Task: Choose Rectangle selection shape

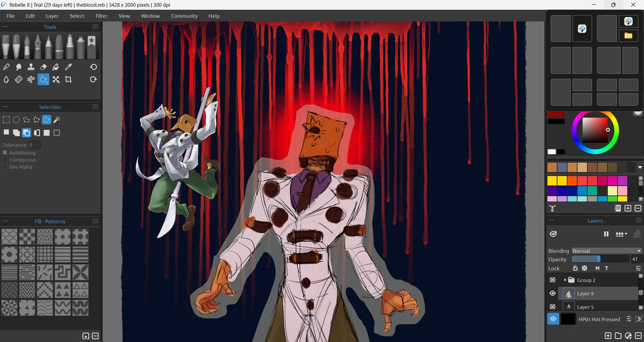Action: click(6, 120)
